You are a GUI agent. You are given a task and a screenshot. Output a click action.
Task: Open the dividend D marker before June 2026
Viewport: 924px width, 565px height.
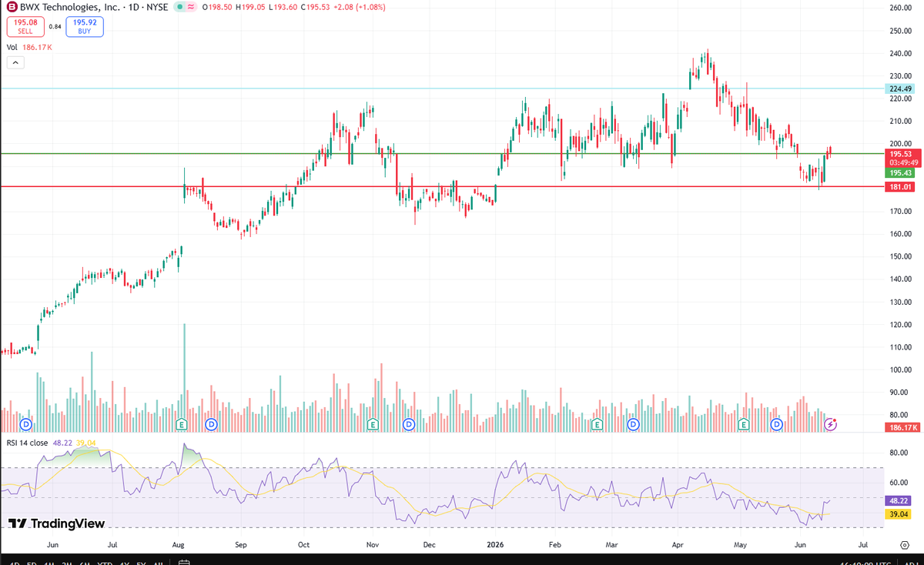[x=777, y=424]
